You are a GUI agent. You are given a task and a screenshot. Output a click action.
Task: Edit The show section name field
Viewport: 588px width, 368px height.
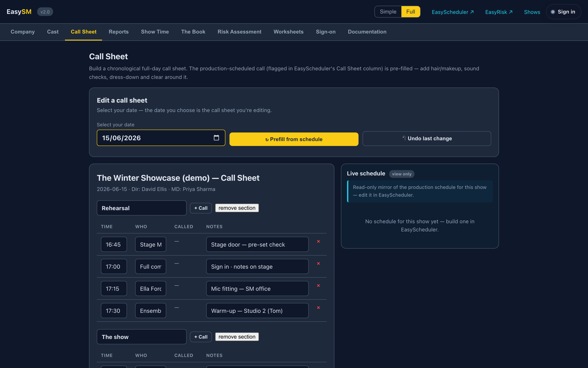tap(141, 337)
